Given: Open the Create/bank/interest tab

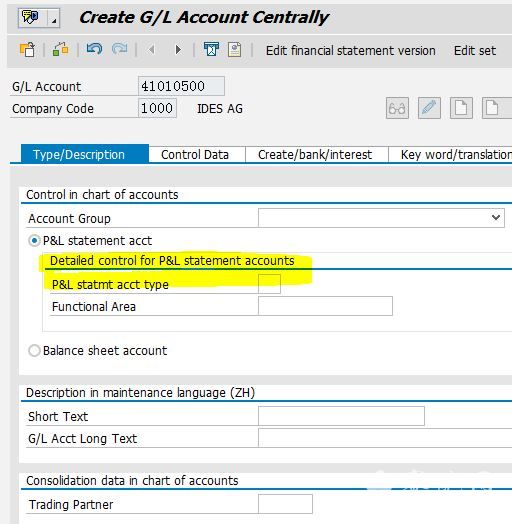Looking at the screenshot, I should (x=315, y=155).
